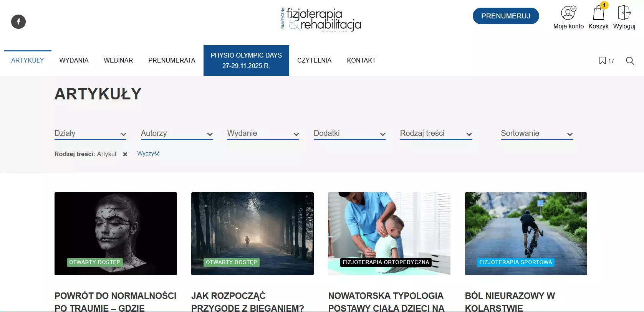Clear filters via Wyczyść link
The width and height of the screenshot is (644, 312).
click(x=149, y=154)
